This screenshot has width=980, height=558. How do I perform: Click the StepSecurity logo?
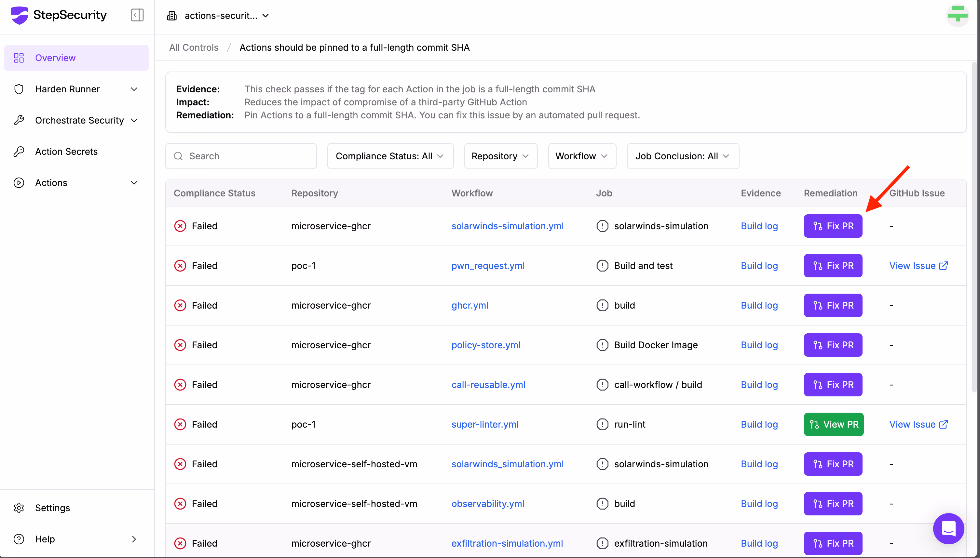pos(58,15)
